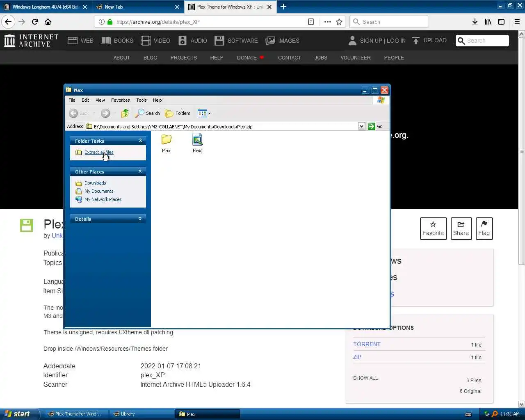This screenshot has height=420, width=525.
Task: Select the Plex folder icon in zip
Action: [x=166, y=143]
